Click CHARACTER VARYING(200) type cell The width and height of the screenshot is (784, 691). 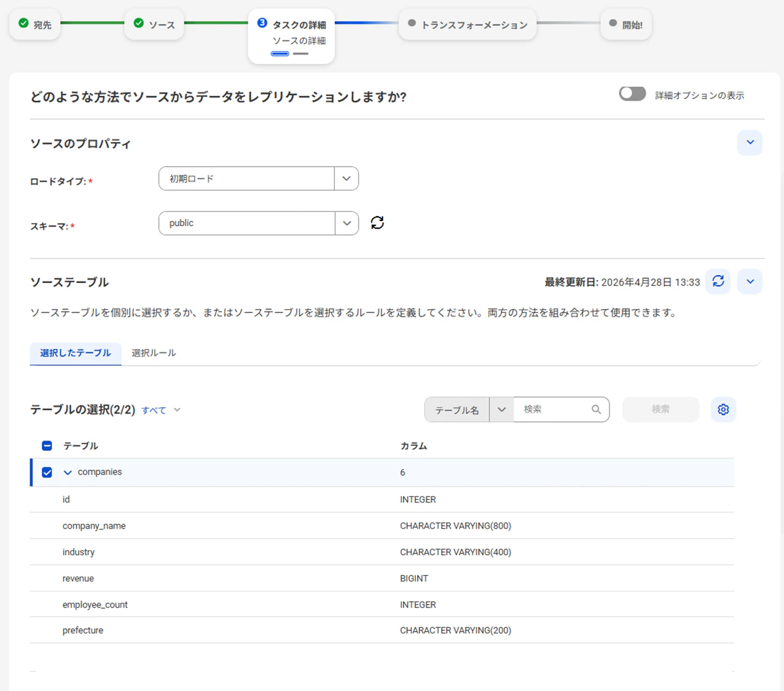(455, 630)
